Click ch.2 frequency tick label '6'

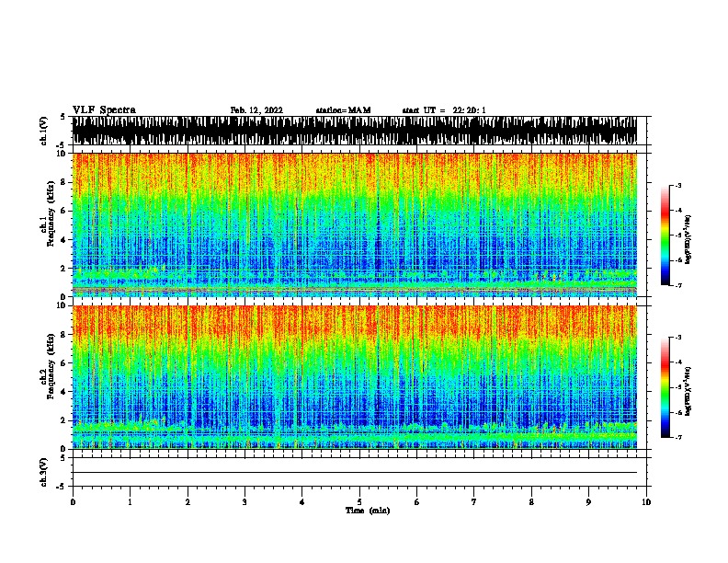coord(63,363)
